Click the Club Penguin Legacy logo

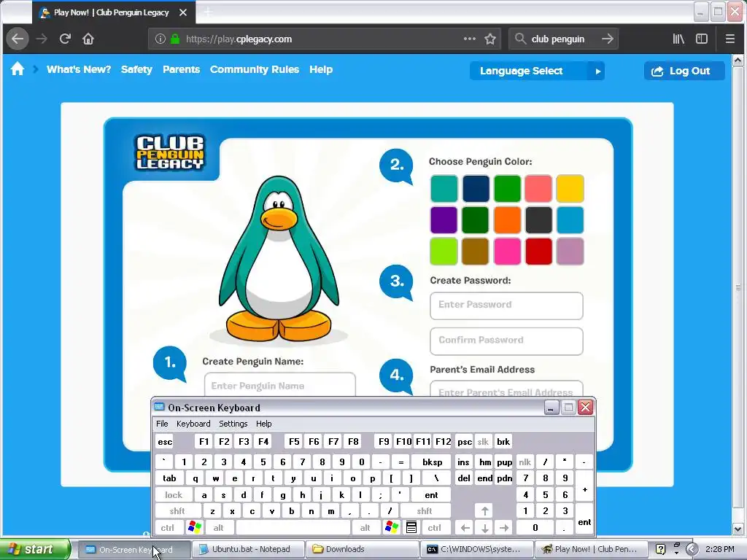(169, 152)
